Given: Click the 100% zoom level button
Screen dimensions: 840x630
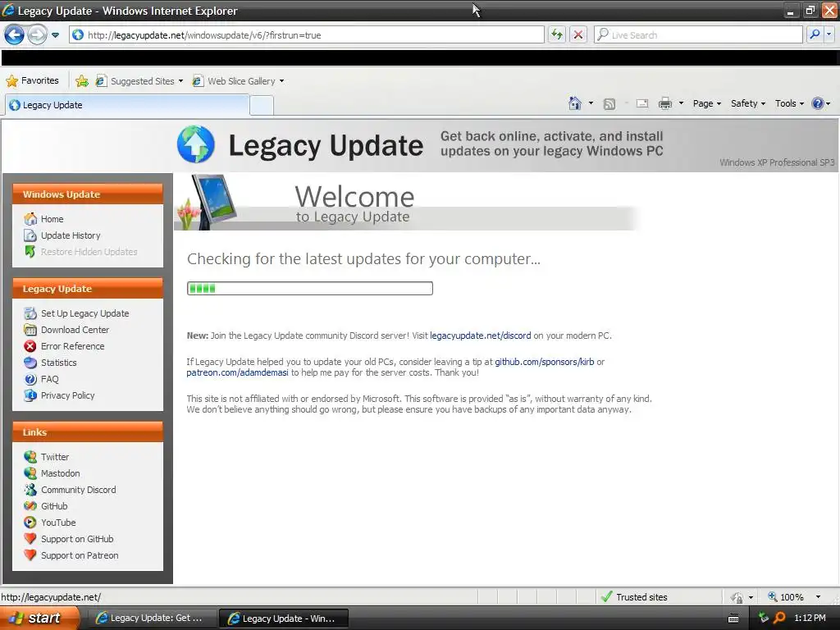Looking at the screenshot, I should tap(786, 597).
